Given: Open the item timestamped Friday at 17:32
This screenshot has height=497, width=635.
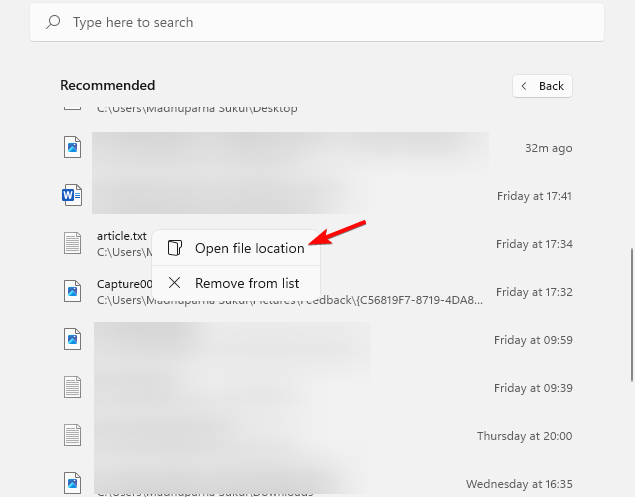Looking at the screenshot, I should pos(317,292).
